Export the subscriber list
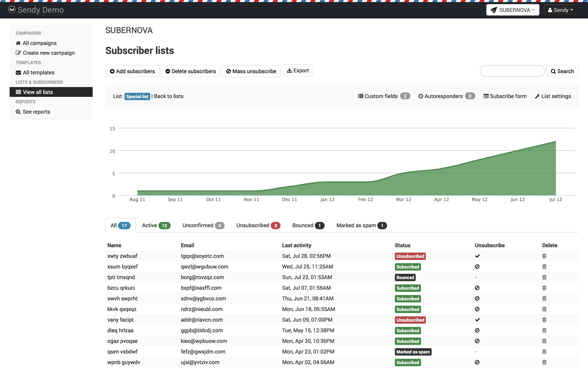This screenshot has height=368, width=588. click(298, 70)
